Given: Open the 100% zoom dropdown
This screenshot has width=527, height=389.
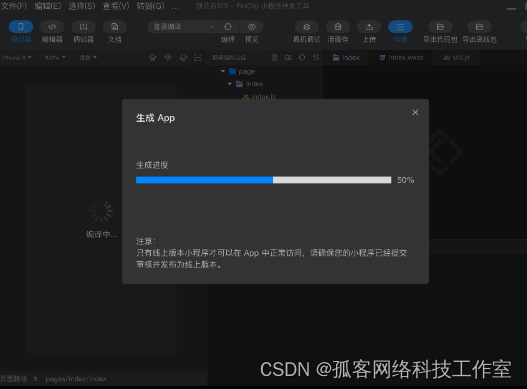Looking at the screenshot, I should (x=55, y=57).
